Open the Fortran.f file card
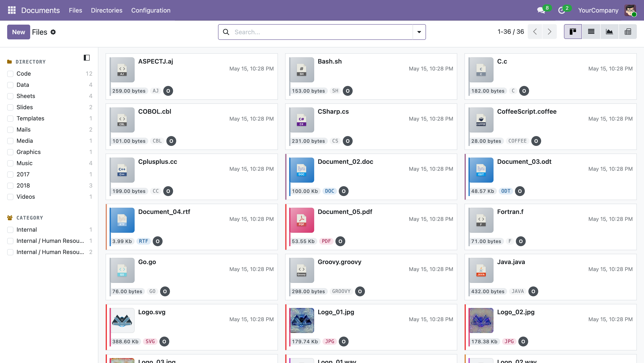The image size is (644, 363). point(551,227)
